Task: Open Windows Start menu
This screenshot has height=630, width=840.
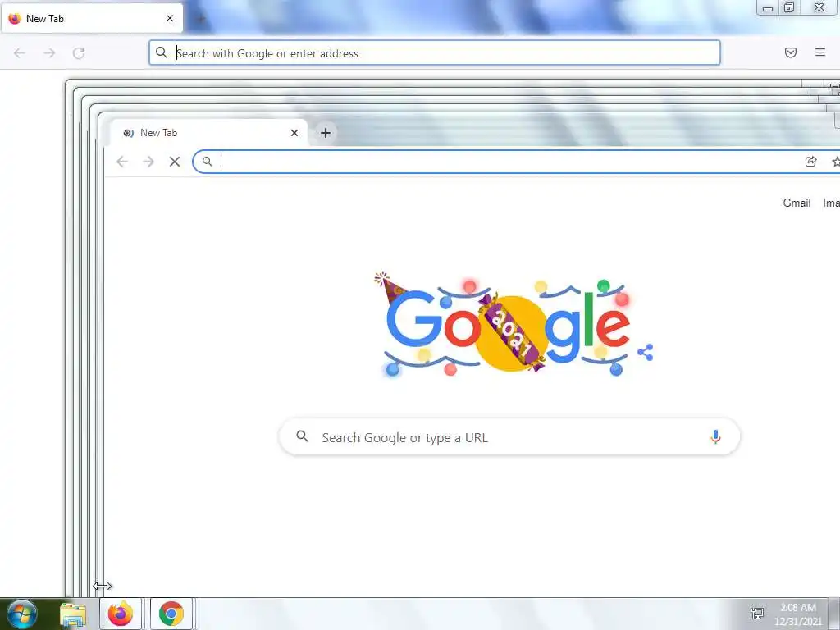Action: click(21, 614)
